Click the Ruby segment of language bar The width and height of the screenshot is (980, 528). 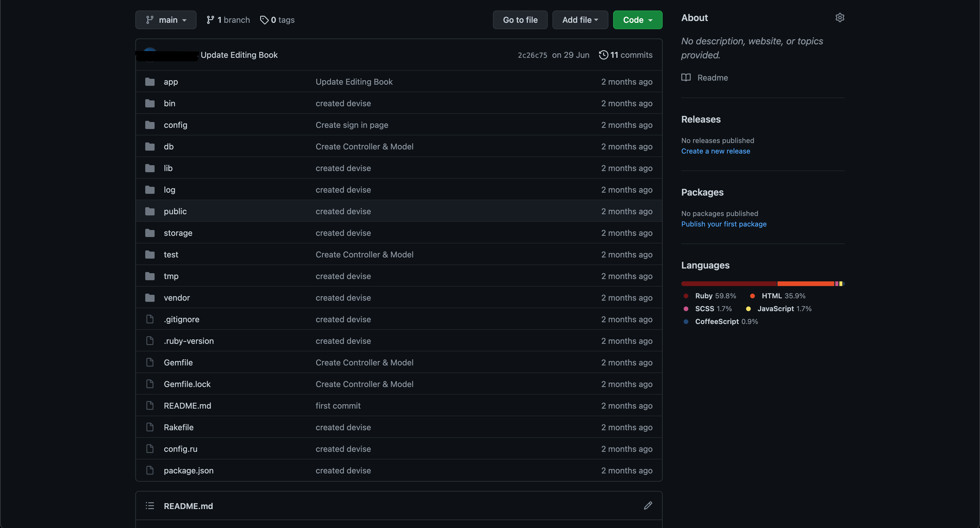coord(729,284)
